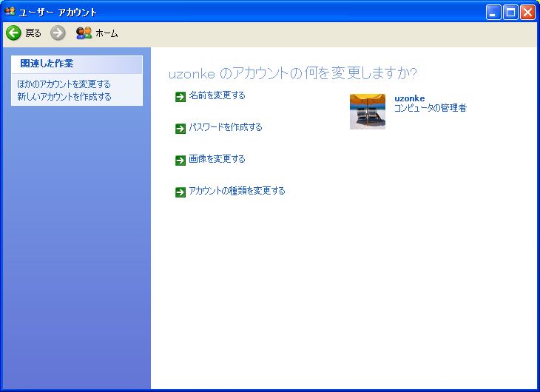Screen dimensions: 540x392
Task: Open the アカウントの種類を変更する link
Action: (237, 191)
